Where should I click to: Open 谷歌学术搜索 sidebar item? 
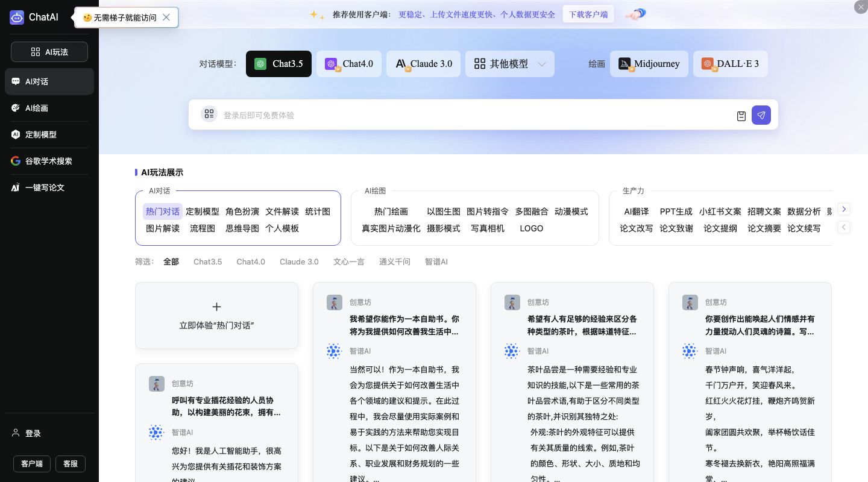[49, 161]
